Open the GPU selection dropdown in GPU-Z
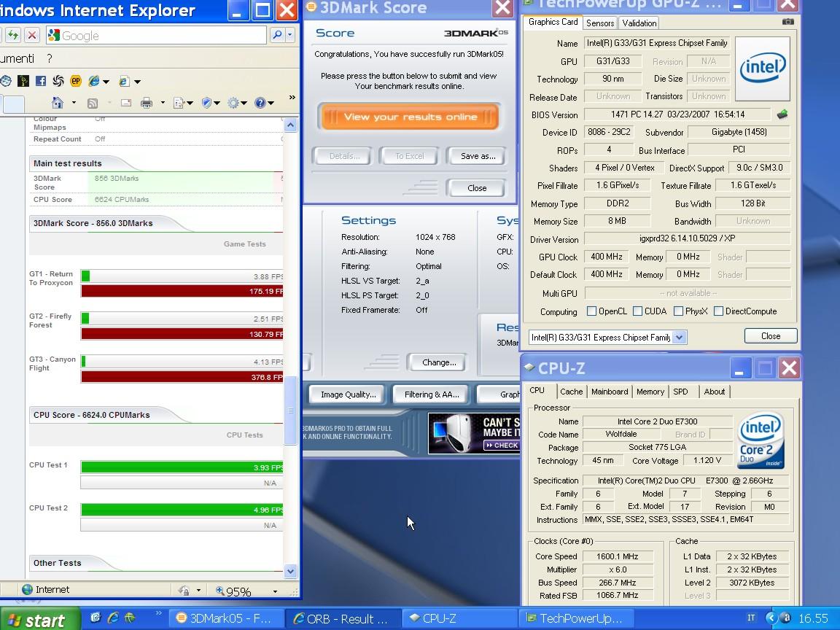Screen dimensions: 840x630 (x=680, y=337)
